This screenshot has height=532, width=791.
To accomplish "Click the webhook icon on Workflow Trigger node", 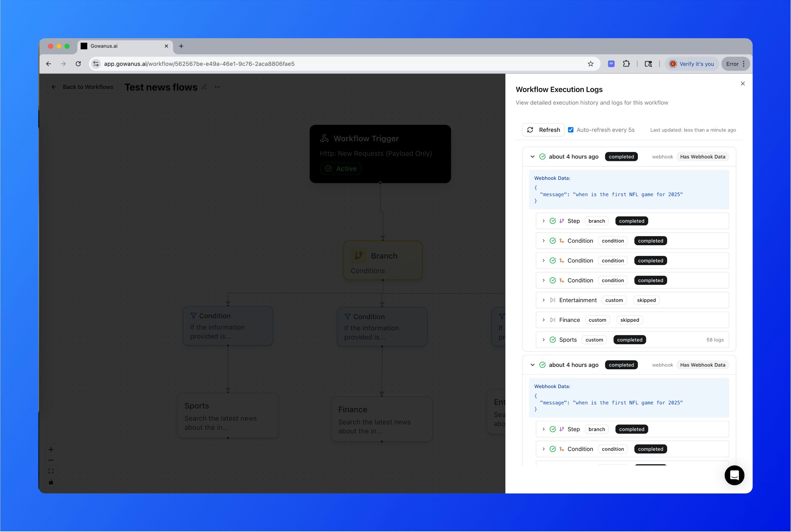I will (x=324, y=139).
